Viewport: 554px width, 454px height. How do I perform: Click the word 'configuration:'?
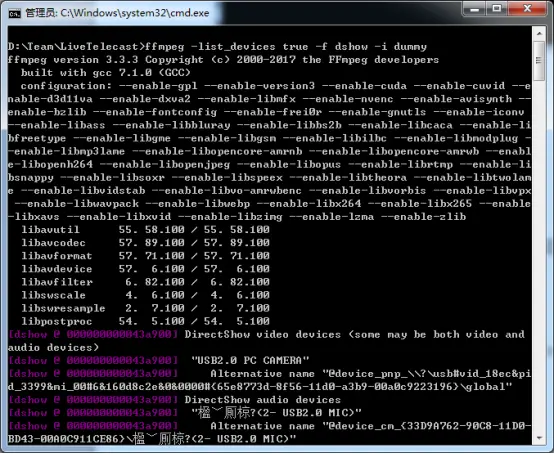[x=66, y=86]
